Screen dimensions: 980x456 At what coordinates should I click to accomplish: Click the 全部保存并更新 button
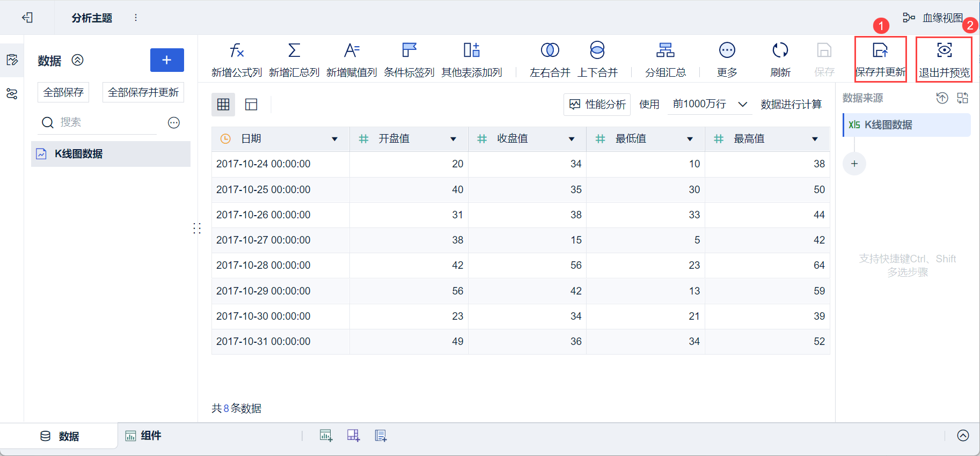(x=143, y=92)
